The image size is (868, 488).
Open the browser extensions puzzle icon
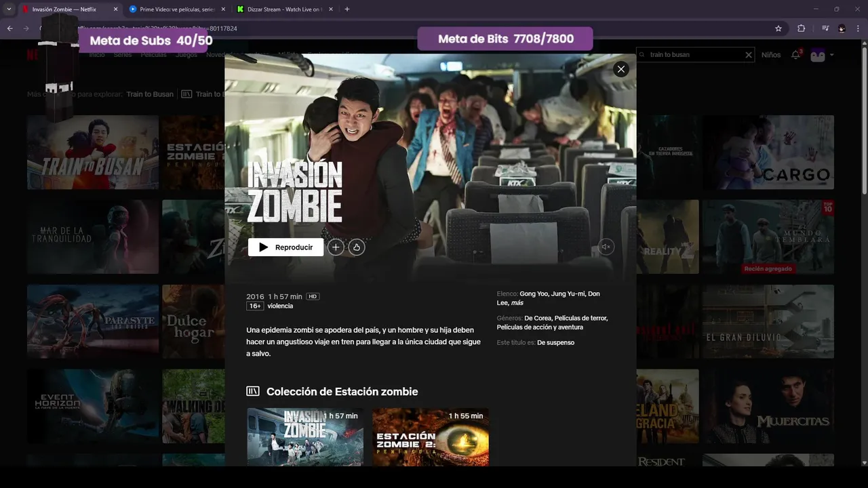(x=802, y=28)
